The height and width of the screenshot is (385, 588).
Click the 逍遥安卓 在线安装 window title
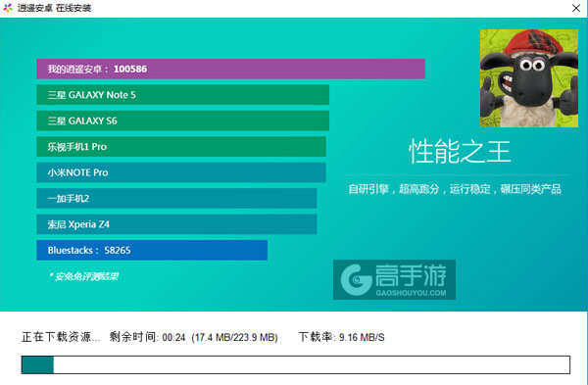coord(54,8)
